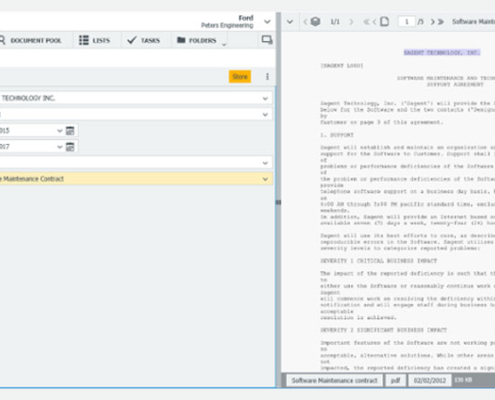Click the highlighted Maintenance Contract field
The width and height of the screenshot is (495, 400).
click(x=136, y=179)
